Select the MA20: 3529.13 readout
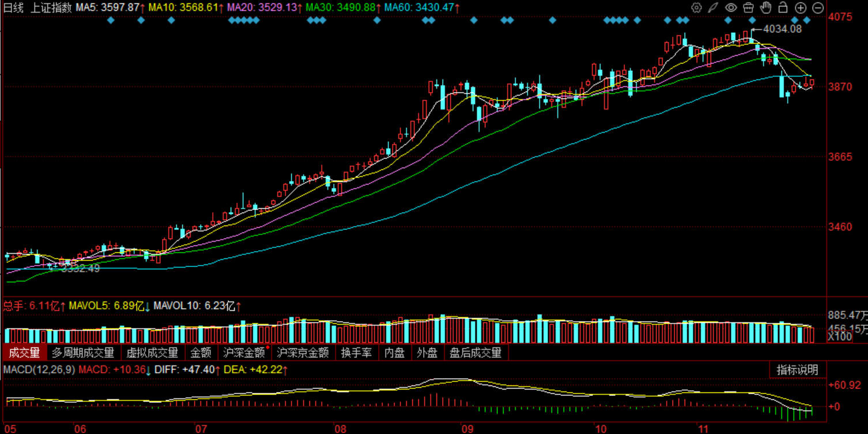This screenshot has width=868, height=434. pos(265,8)
